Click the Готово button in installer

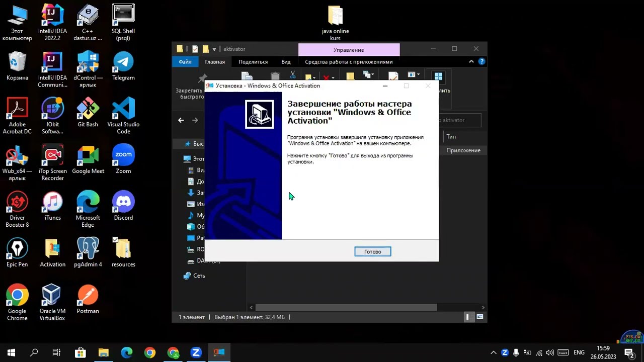[x=372, y=251]
